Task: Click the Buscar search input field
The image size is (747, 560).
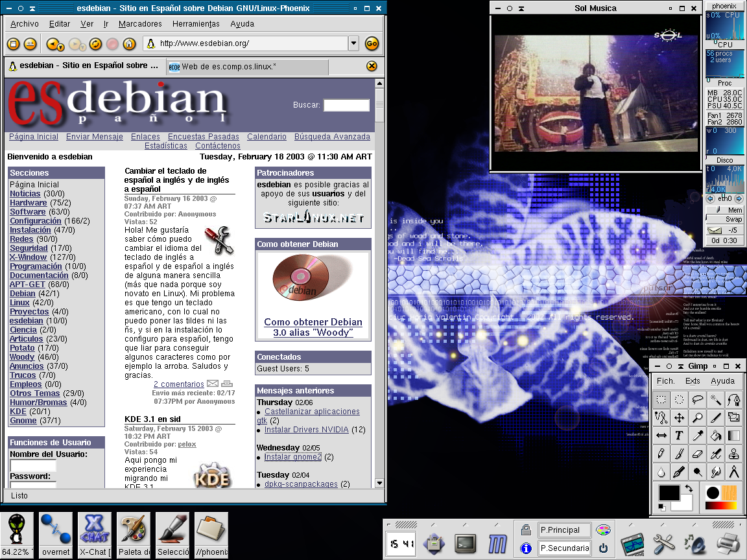Action: pos(346,105)
